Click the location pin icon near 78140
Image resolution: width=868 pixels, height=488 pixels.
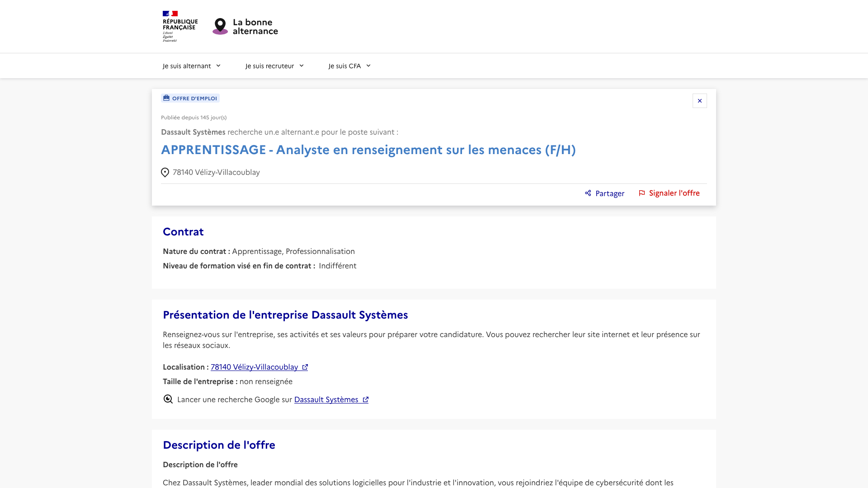[165, 173]
